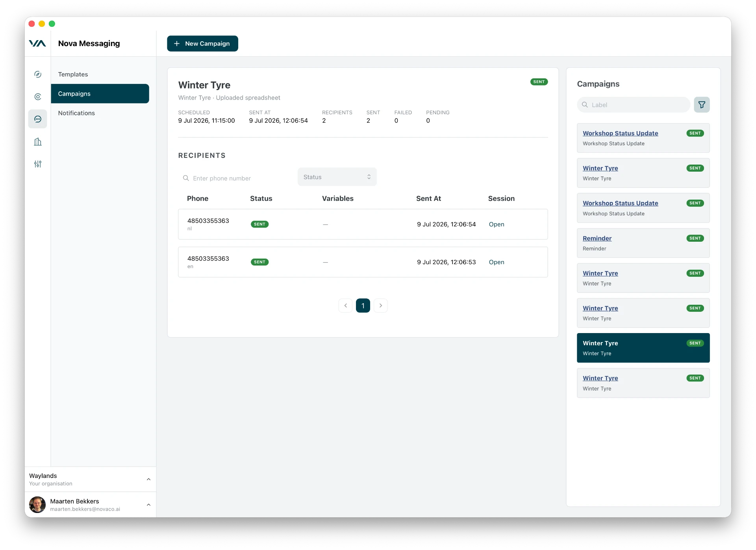Go to the next recipients page
The width and height of the screenshot is (756, 550).
(x=380, y=306)
